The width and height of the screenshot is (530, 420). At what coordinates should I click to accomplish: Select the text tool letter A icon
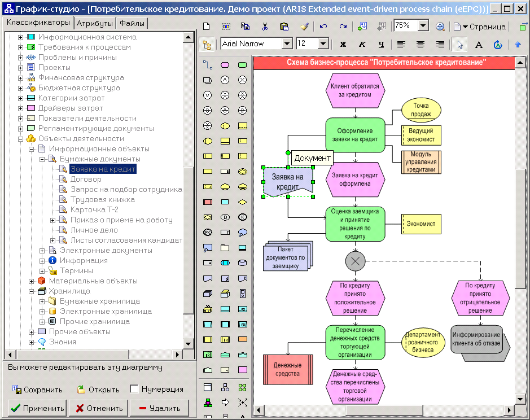479,44
